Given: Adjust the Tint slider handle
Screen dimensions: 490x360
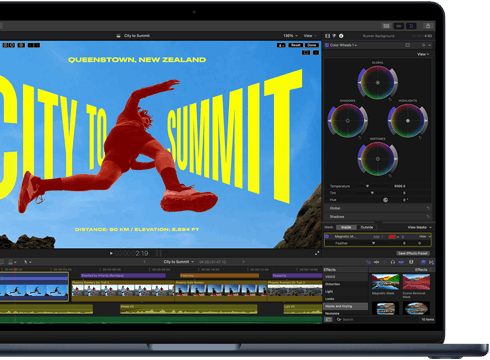Looking at the screenshot, I should point(372,193).
